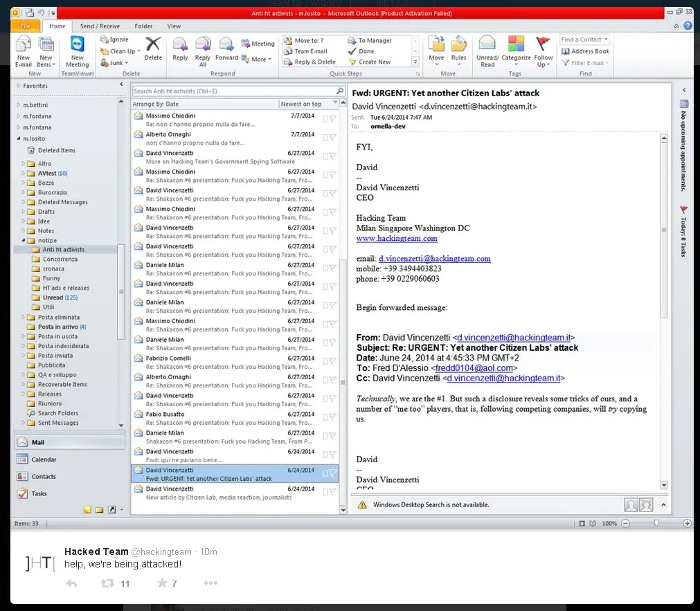Click the Unread/Read icon

click(487, 44)
